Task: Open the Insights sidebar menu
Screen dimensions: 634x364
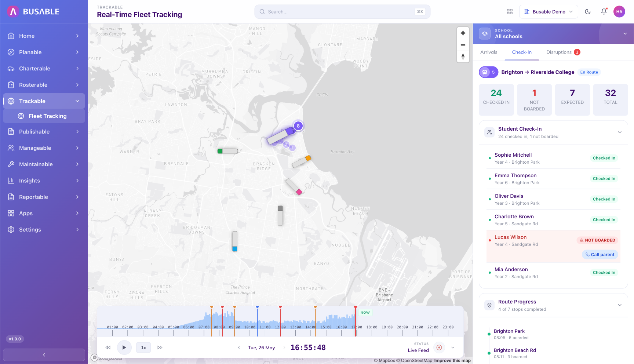Action: 44,181
